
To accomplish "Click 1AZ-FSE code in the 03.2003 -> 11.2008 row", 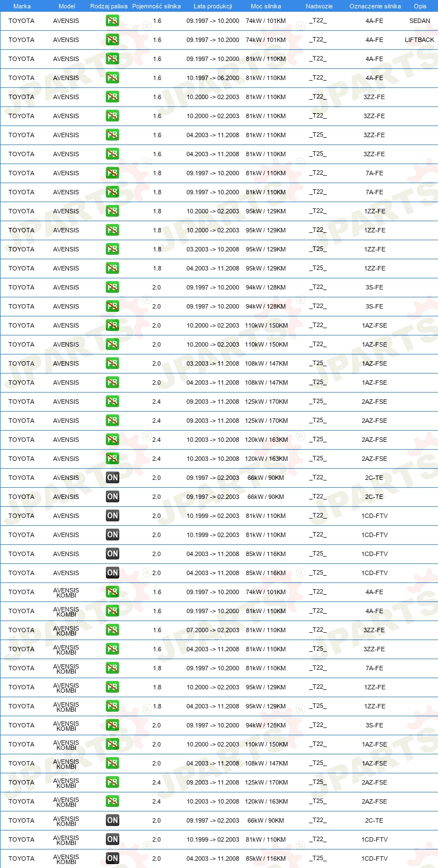I will [x=374, y=363].
